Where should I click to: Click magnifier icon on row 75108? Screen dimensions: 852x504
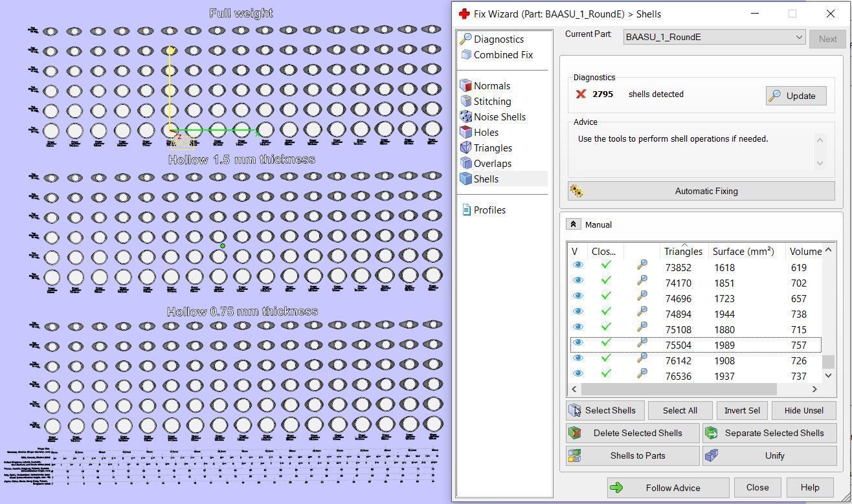pos(642,327)
